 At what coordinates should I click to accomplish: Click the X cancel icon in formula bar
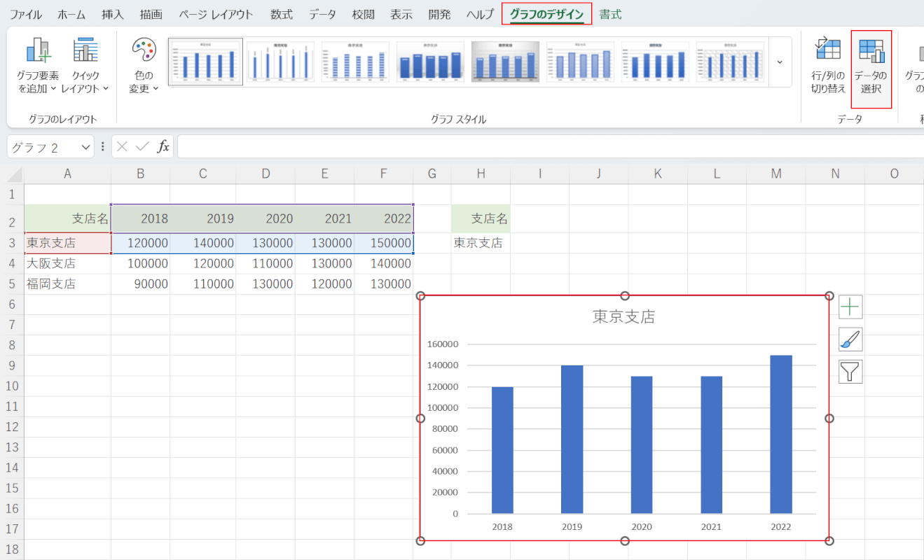click(x=123, y=146)
